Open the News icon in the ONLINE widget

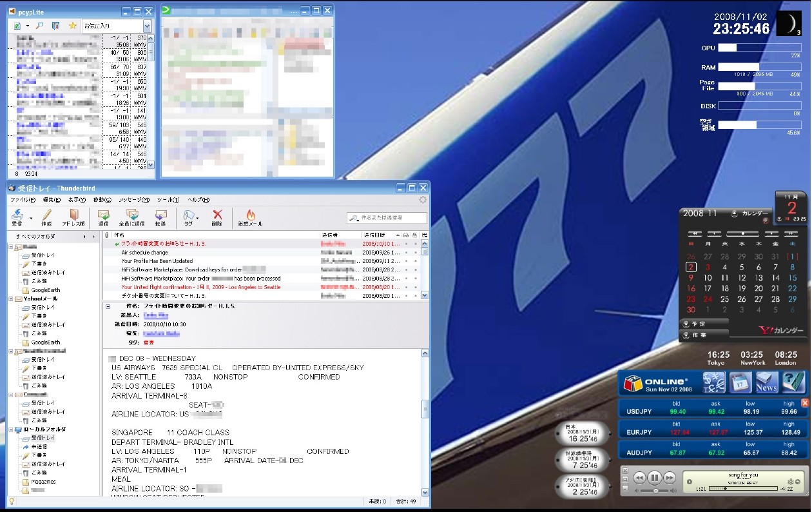click(767, 382)
